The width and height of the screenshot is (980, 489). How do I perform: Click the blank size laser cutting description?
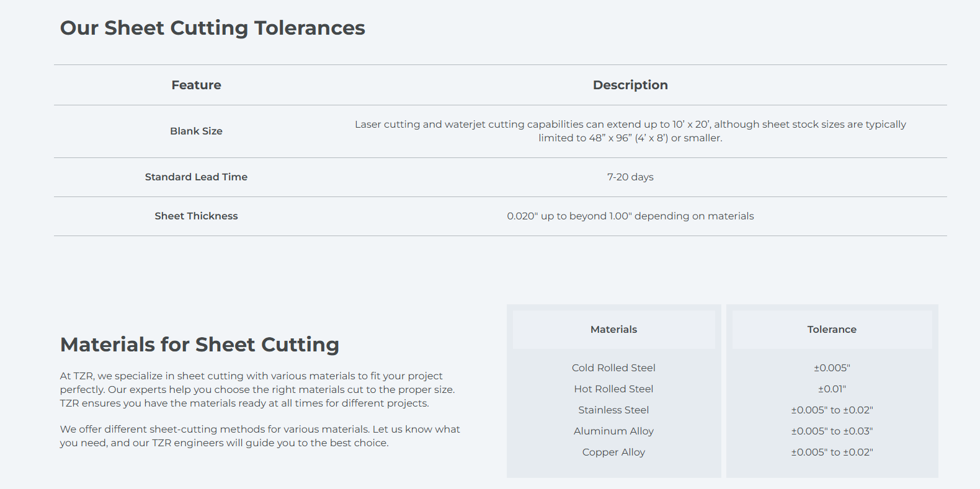(x=630, y=131)
